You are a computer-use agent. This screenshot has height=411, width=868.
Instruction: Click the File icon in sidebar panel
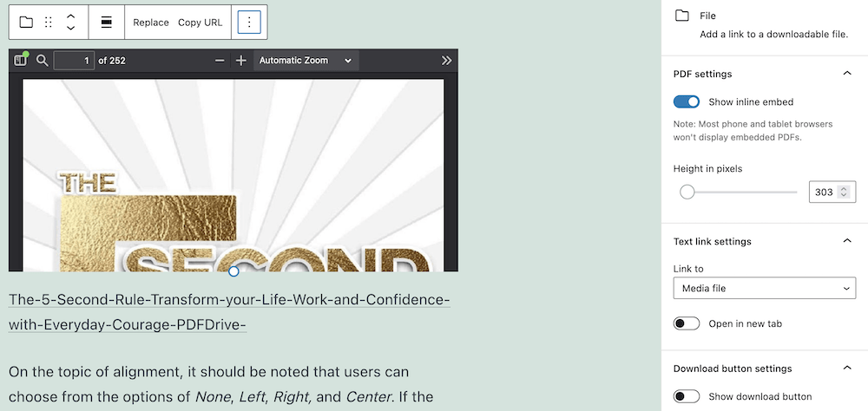click(682, 16)
